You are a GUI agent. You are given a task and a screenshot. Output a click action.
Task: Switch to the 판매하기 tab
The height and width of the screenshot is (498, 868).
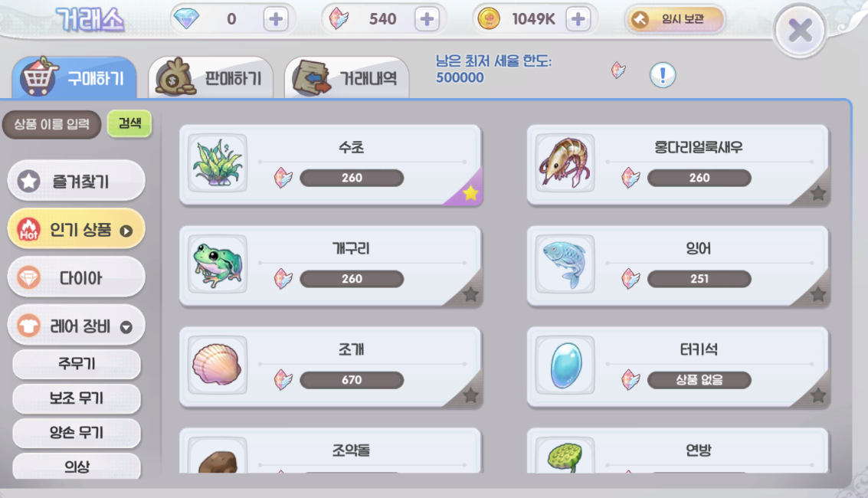[211, 78]
